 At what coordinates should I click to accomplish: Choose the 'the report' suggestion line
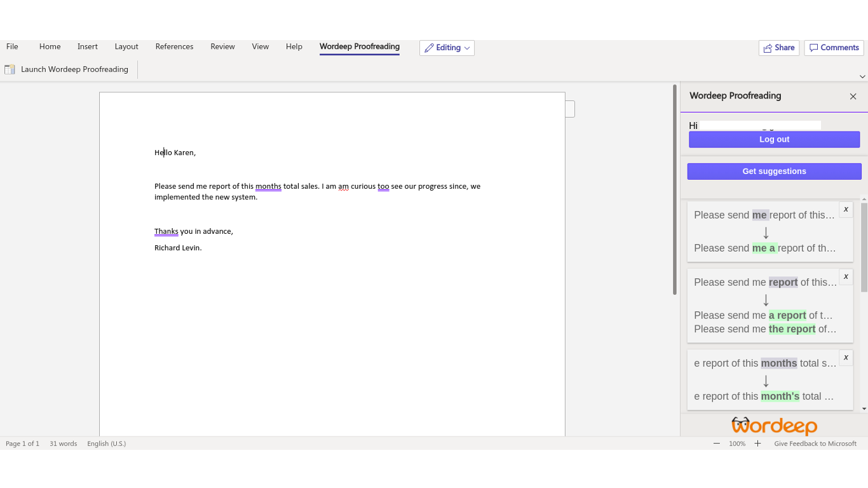(765, 329)
